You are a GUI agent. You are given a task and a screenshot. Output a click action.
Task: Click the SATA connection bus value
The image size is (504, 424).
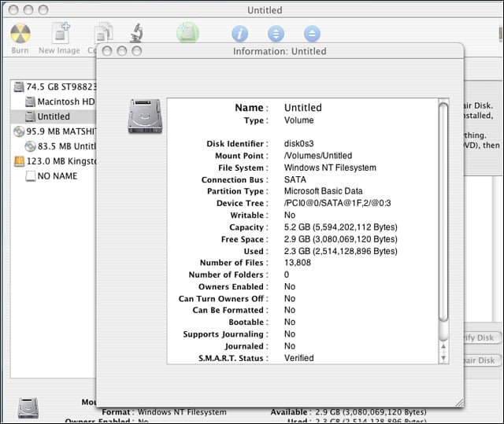295,179
